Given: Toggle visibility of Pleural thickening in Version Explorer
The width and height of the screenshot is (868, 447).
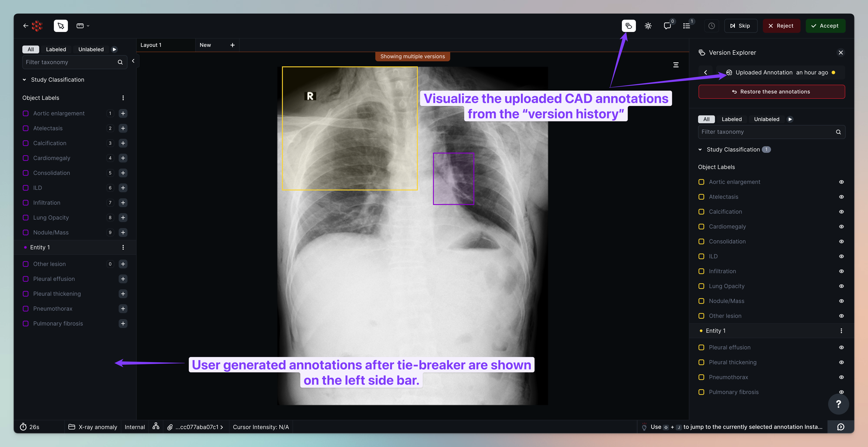Looking at the screenshot, I should point(841,363).
